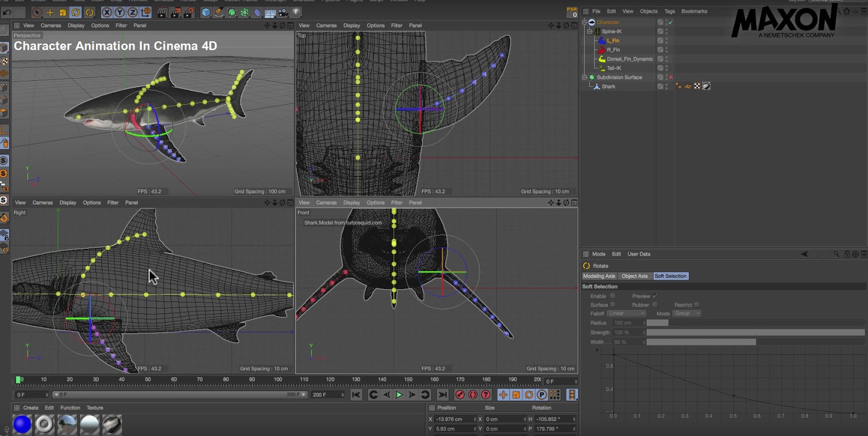Click the green Subdivision Surface generator icon
This screenshot has height=436, width=868.
[232, 12]
